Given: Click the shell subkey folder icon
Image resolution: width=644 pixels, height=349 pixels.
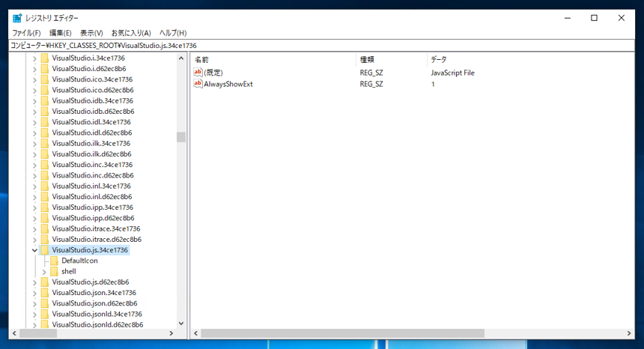Looking at the screenshot, I should [54, 271].
